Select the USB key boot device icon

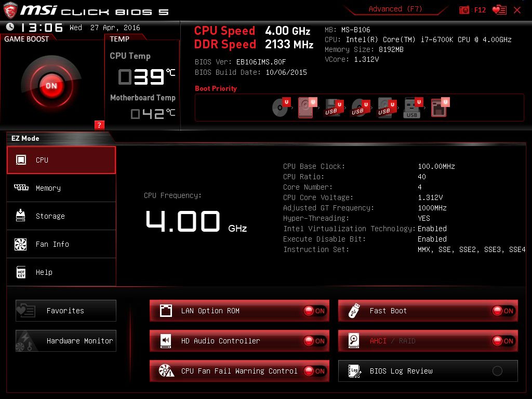click(x=413, y=108)
